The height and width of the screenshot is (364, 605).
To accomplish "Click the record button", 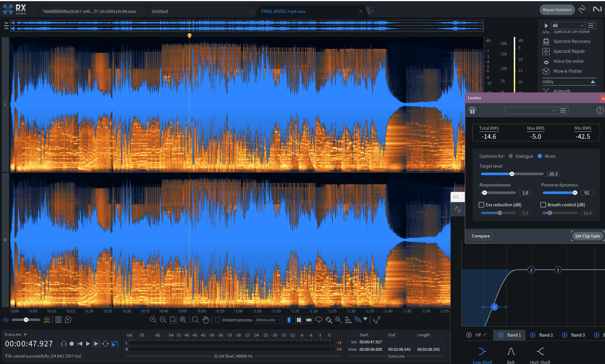I will [x=72, y=344].
